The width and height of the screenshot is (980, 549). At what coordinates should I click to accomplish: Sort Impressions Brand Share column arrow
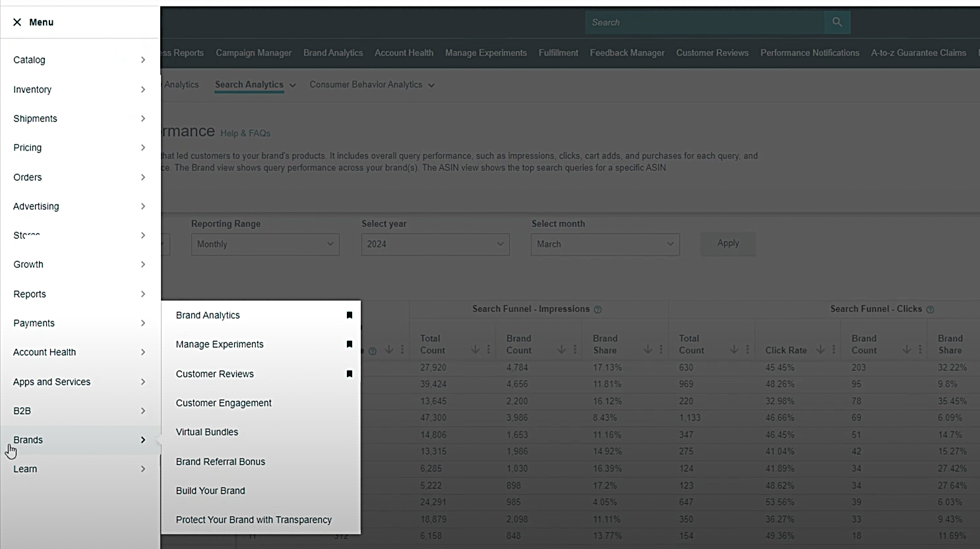648,350
